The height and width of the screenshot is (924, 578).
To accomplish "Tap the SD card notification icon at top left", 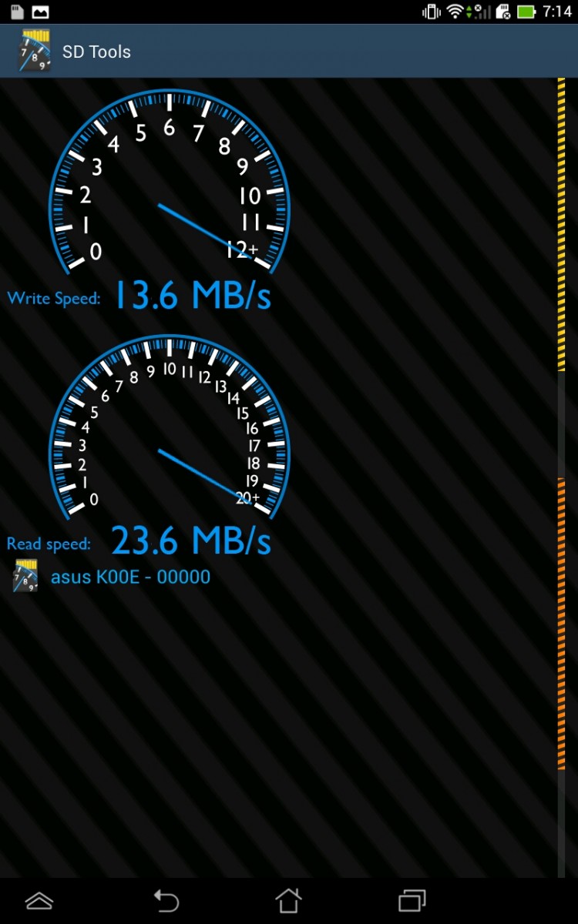I will pos(16,12).
